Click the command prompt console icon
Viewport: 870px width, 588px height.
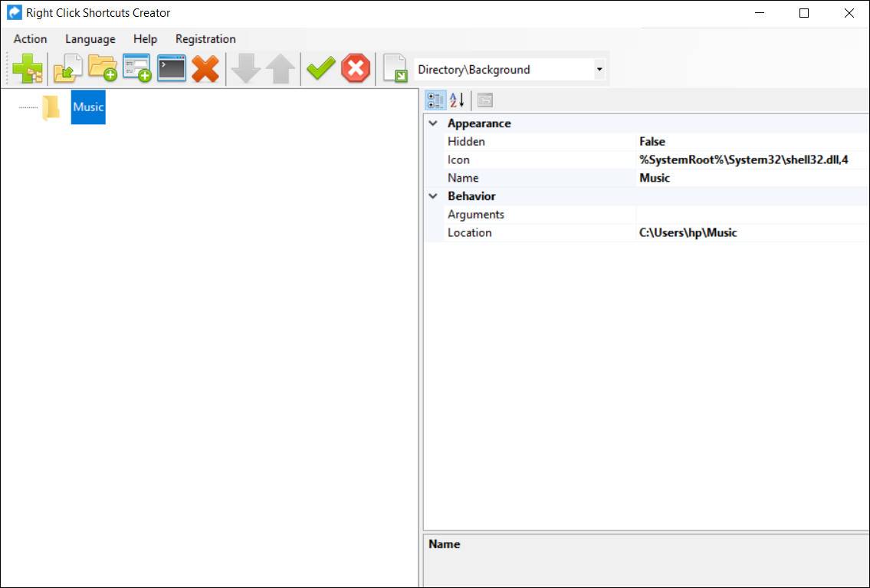[x=172, y=69]
